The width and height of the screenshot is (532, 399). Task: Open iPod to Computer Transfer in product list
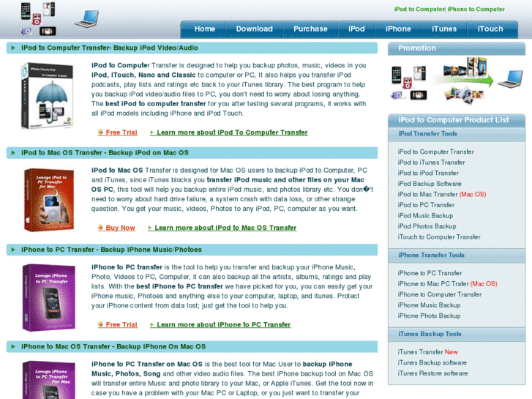coord(435,152)
